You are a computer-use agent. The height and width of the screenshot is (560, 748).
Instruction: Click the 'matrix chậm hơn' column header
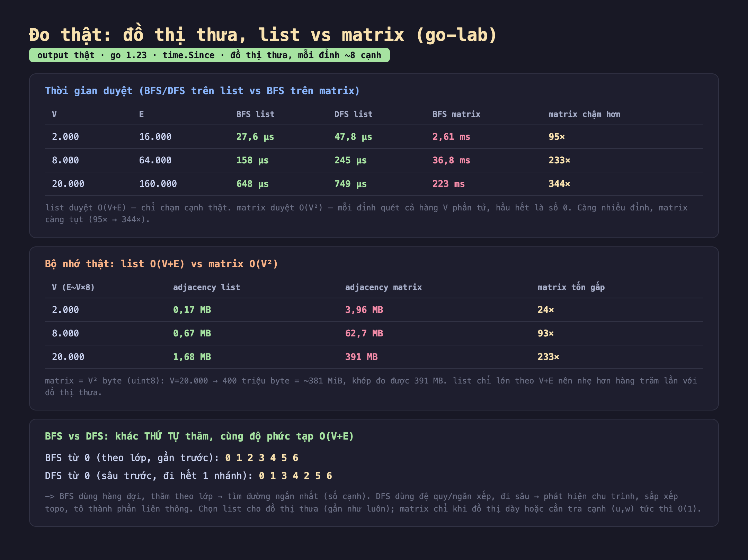585,114
